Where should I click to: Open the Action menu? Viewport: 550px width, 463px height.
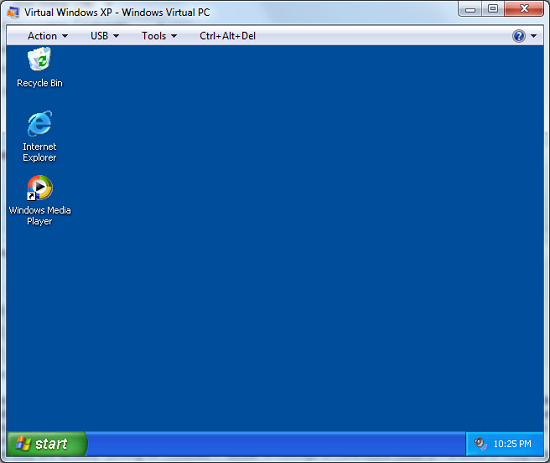pos(48,36)
